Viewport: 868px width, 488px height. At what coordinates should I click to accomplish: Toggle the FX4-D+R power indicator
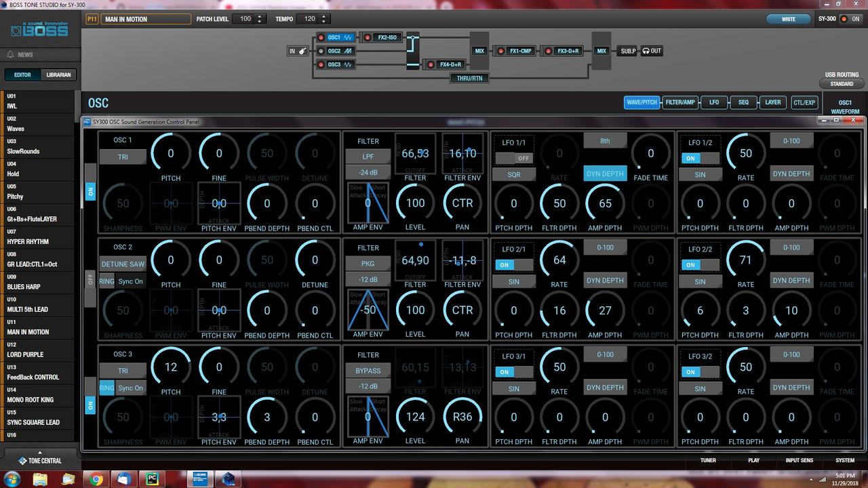(x=429, y=65)
